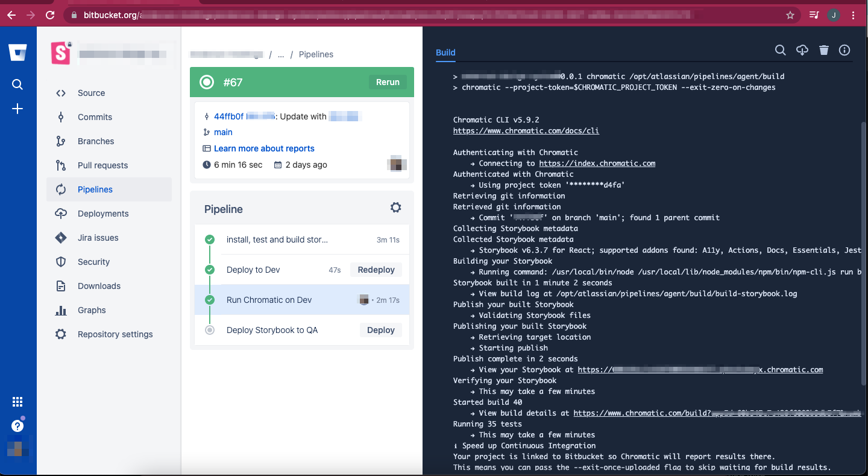Open search in the blue sidebar
Image resolution: width=868 pixels, height=476 pixels.
pyautogui.click(x=17, y=84)
